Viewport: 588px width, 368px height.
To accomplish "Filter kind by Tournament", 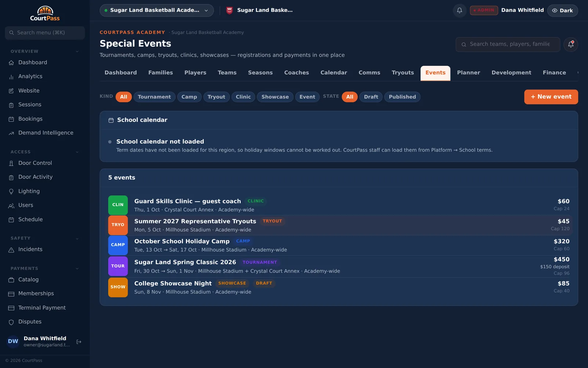I will tap(154, 97).
